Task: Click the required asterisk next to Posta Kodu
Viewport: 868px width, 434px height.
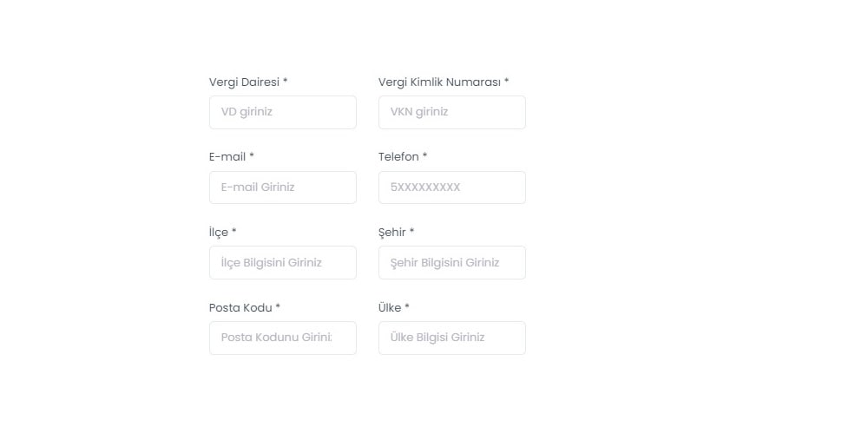Action: 278,306
